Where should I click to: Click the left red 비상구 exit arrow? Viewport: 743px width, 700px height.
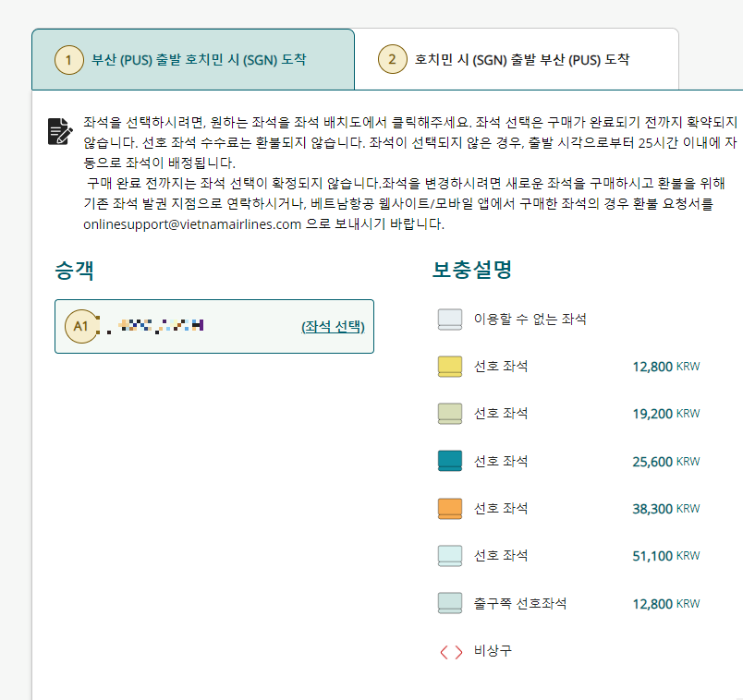[443, 651]
